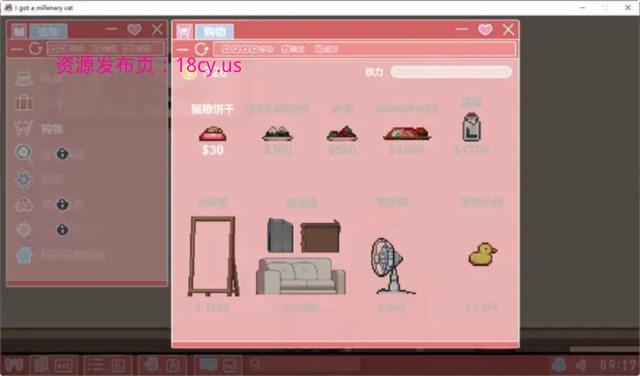This screenshot has width=640, height=376.
Task: Click the 体力 stamina bar
Action: coord(451,72)
